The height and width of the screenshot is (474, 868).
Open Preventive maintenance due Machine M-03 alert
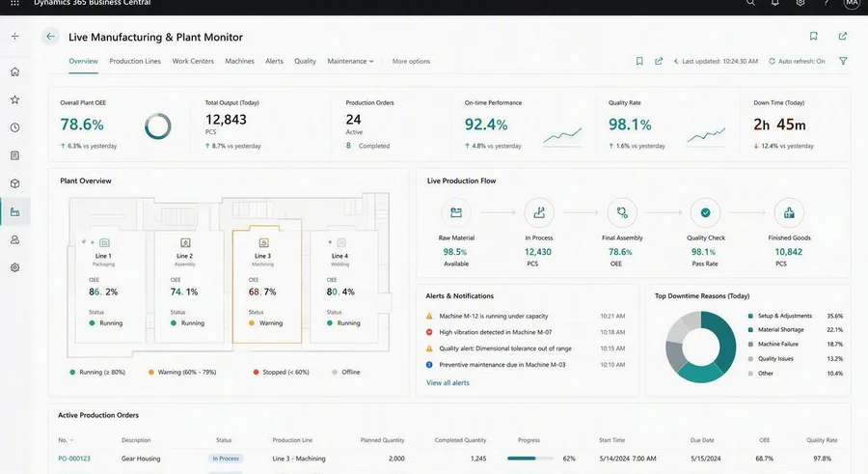[x=526, y=365]
